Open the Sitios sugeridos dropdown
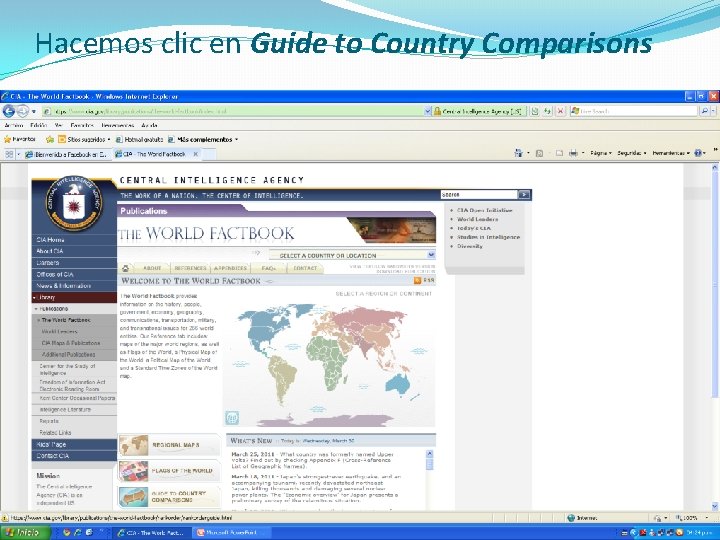This screenshot has width=720, height=540. tap(84, 139)
